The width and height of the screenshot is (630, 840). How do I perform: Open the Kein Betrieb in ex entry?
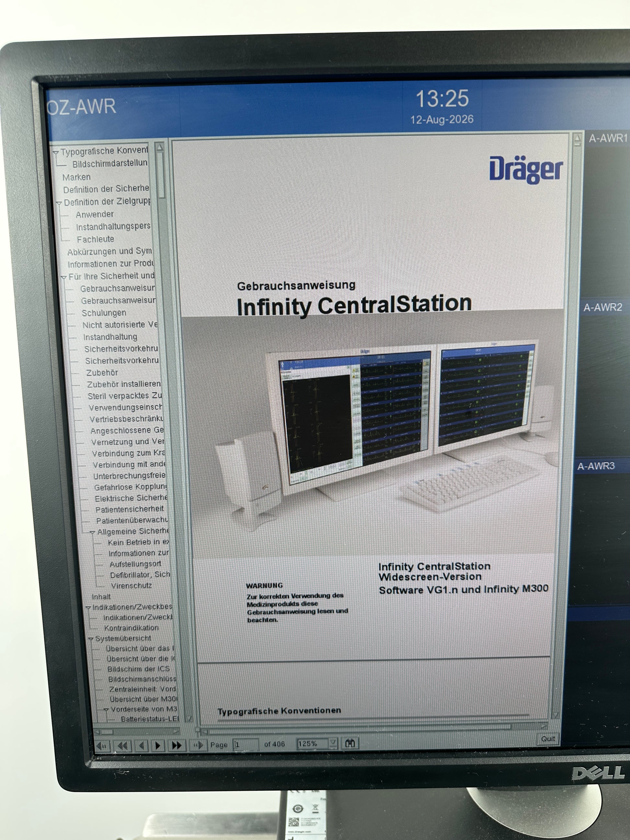139,543
